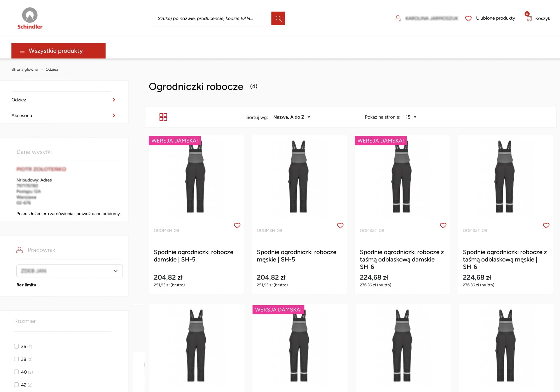Expand the Odzież category chevron
This screenshot has width=560, height=392.
pos(114,100)
